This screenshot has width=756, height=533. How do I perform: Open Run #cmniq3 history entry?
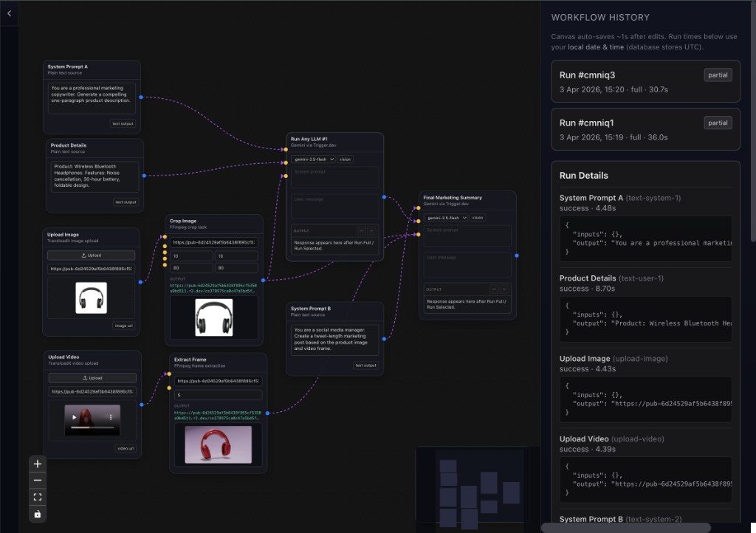click(x=645, y=81)
